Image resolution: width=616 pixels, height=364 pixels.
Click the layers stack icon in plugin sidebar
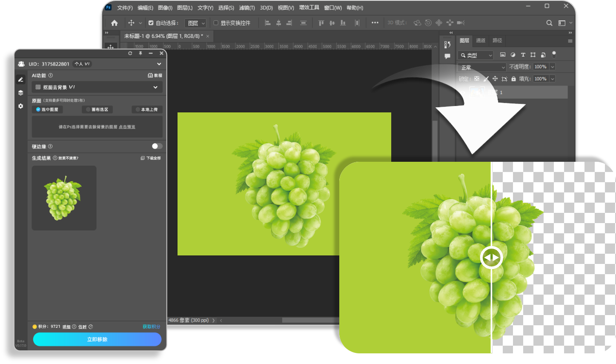click(x=20, y=93)
